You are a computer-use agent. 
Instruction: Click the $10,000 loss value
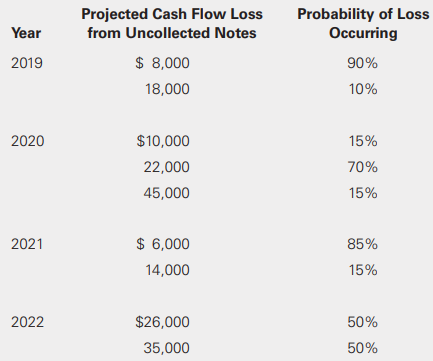163,141
